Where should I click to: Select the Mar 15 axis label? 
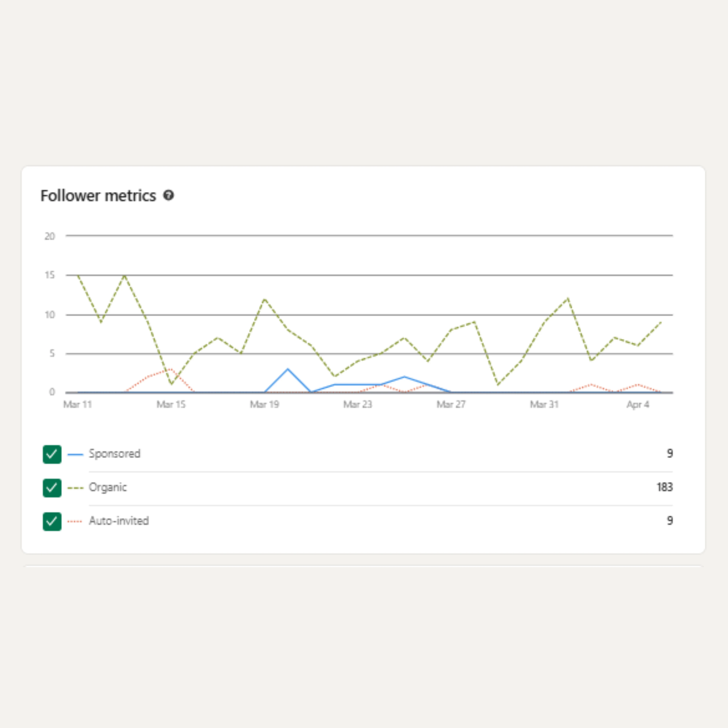(x=171, y=404)
